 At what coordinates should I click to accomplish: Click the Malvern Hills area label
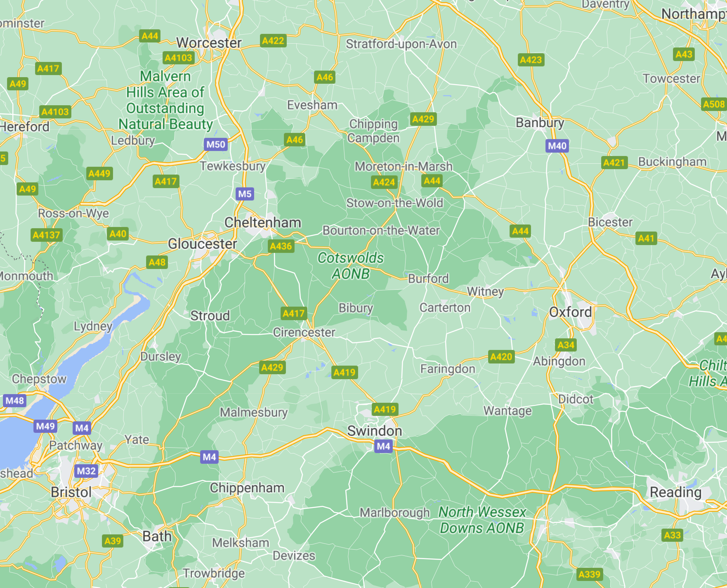click(x=165, y=100)
